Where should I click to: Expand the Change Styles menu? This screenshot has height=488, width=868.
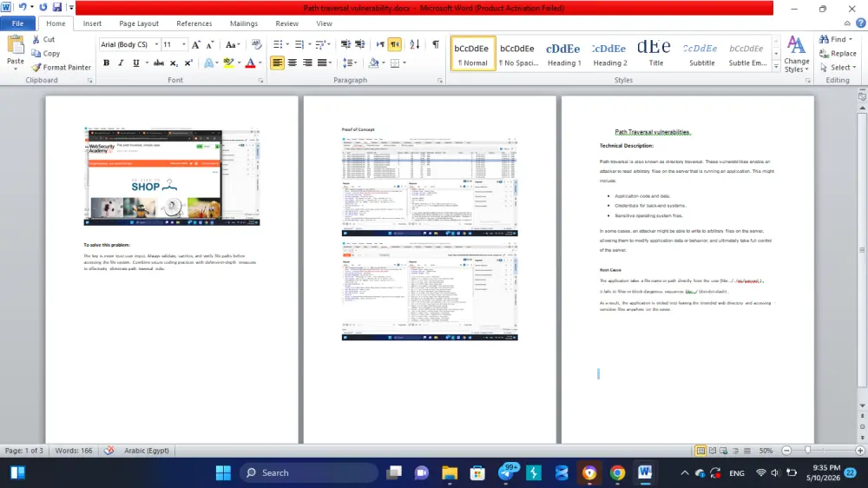click(796, 54)
